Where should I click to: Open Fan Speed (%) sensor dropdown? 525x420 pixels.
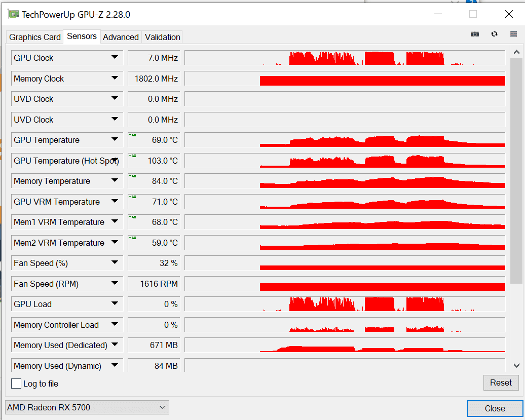115,263
